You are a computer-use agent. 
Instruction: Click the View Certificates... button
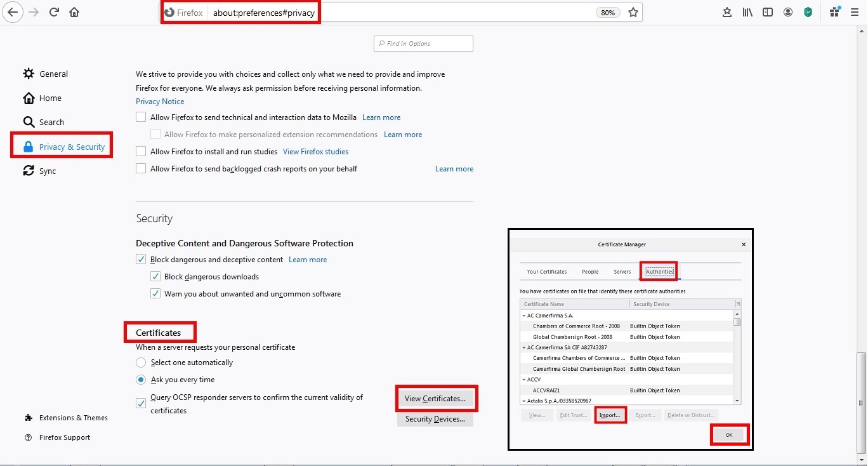tap(435, 399)
